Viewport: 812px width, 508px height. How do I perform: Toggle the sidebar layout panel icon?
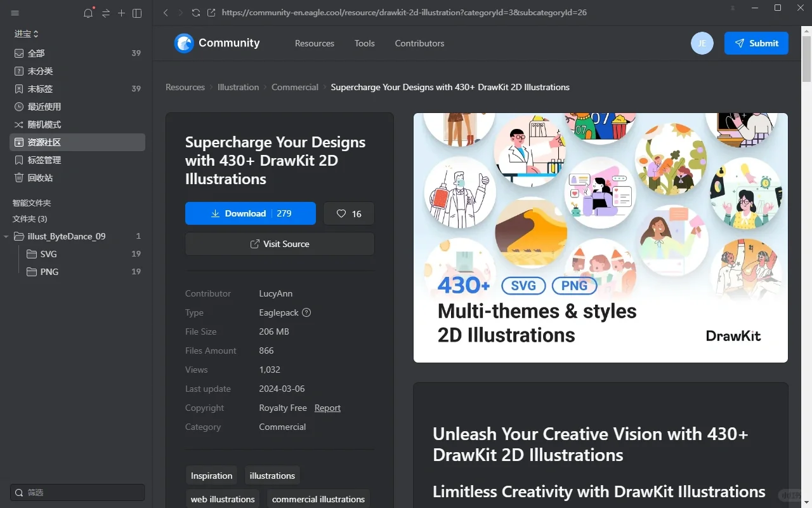(x=137, y=13)
